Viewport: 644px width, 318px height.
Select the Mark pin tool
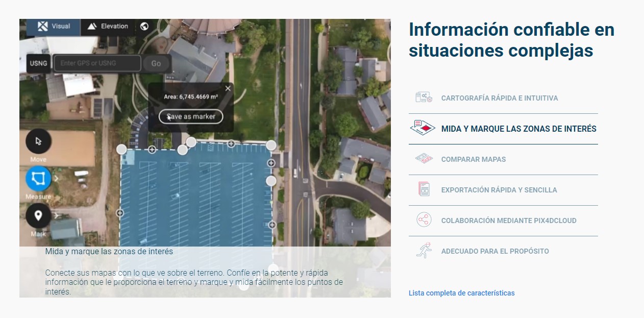click(x=38, y=215)
